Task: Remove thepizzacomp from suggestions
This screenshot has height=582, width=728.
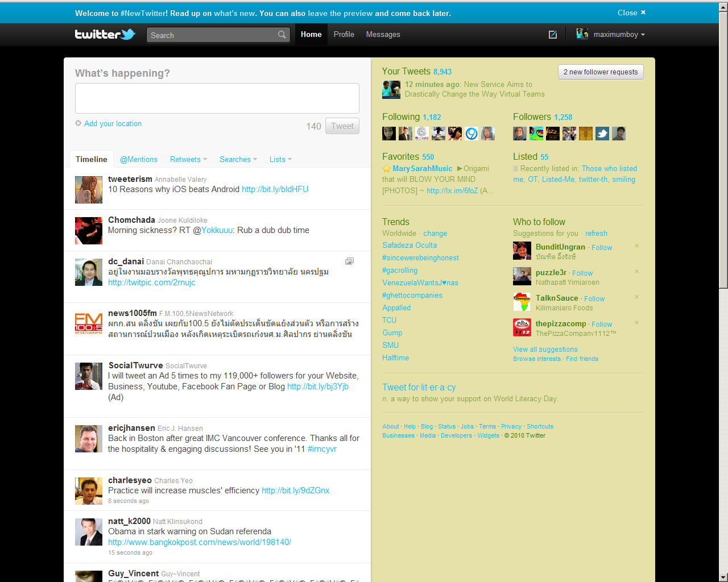Action: tap(636, 323)
